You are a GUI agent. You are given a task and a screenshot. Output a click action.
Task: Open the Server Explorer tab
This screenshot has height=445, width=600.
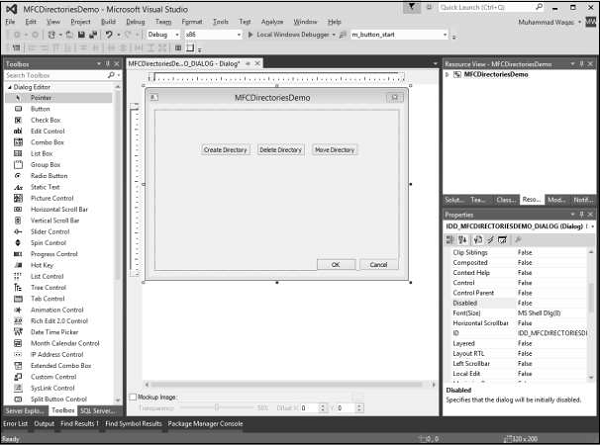click(24, 410)
